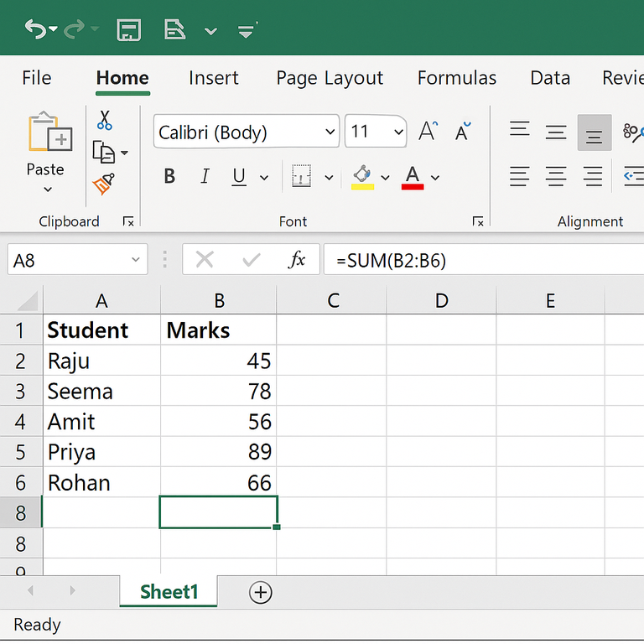Open the Page Layout tab
The image size is (644, 644).
pos(330,78)
